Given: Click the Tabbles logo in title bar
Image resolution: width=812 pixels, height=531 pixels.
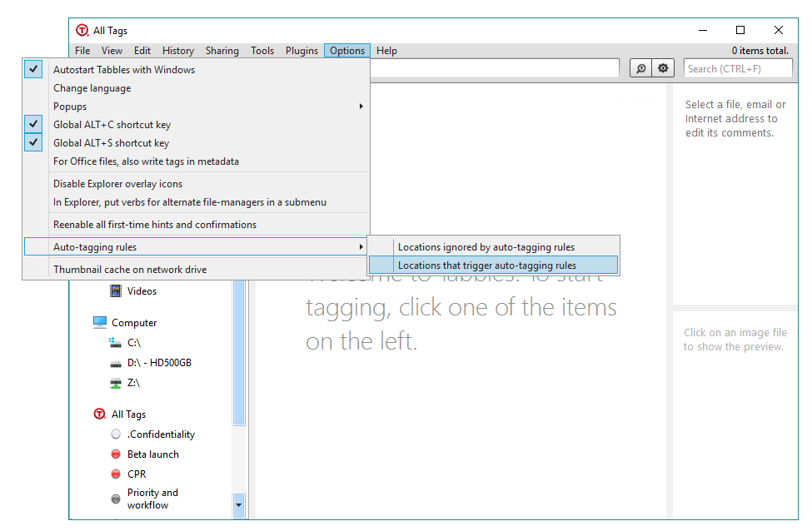Looking at the screenshot, I should click(82, 30).
